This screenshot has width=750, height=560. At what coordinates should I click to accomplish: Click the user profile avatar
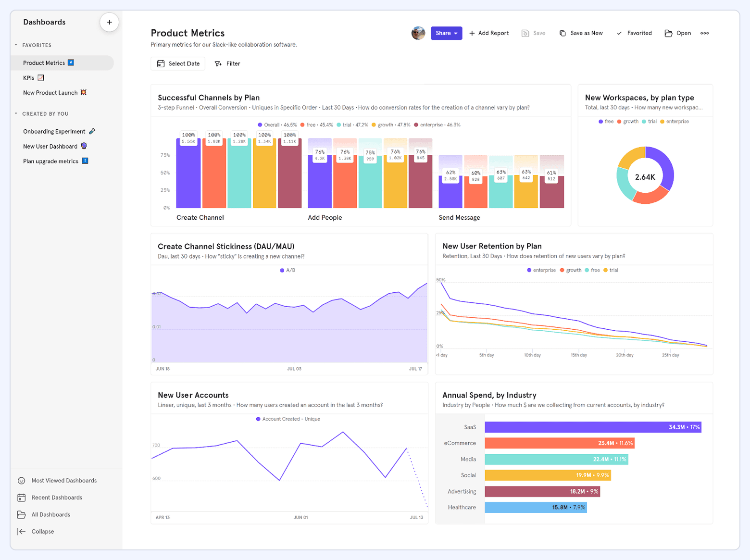click(418, 33)
